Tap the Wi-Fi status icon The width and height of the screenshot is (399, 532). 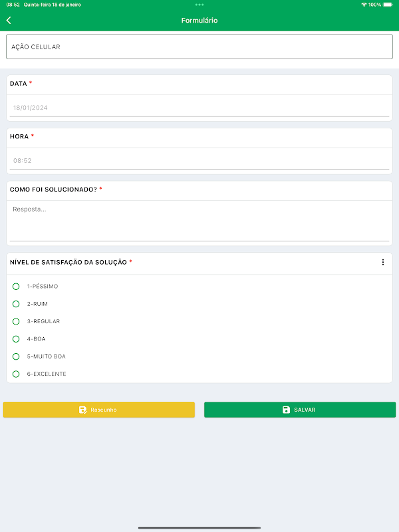(x=364, y=5)
